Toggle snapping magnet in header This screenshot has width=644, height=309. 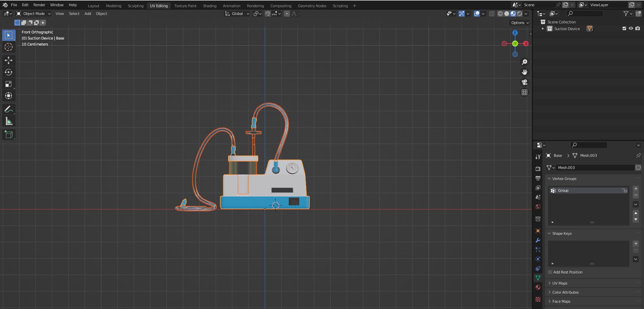(268, 14)
